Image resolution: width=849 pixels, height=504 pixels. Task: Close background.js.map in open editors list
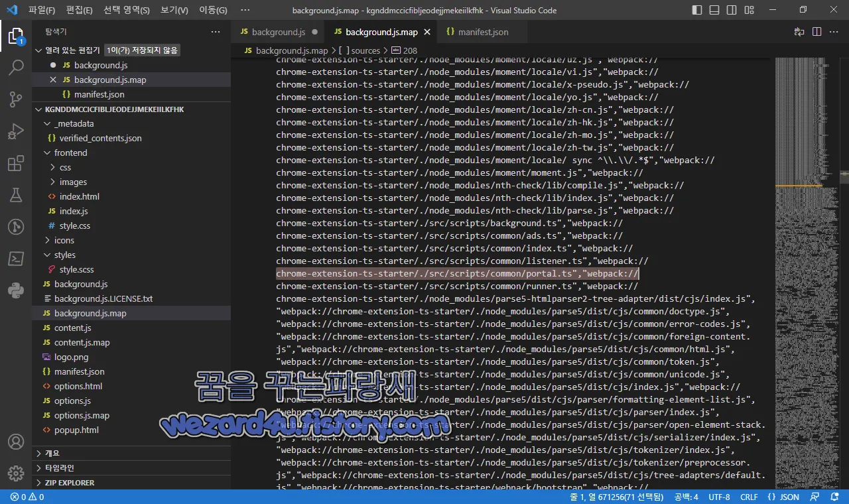click(x=53, y=80)
